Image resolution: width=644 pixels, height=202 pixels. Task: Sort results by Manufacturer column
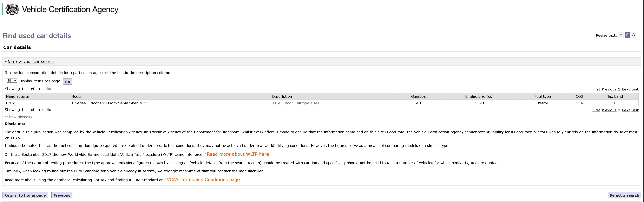18,96
